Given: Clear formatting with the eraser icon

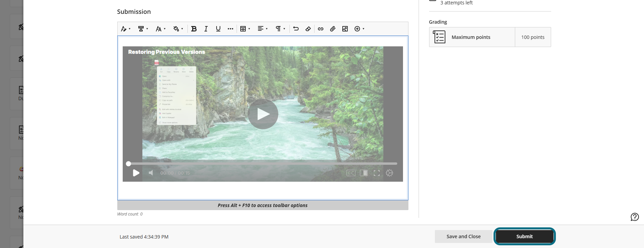Looking at the screenshot, I should 308,29.
